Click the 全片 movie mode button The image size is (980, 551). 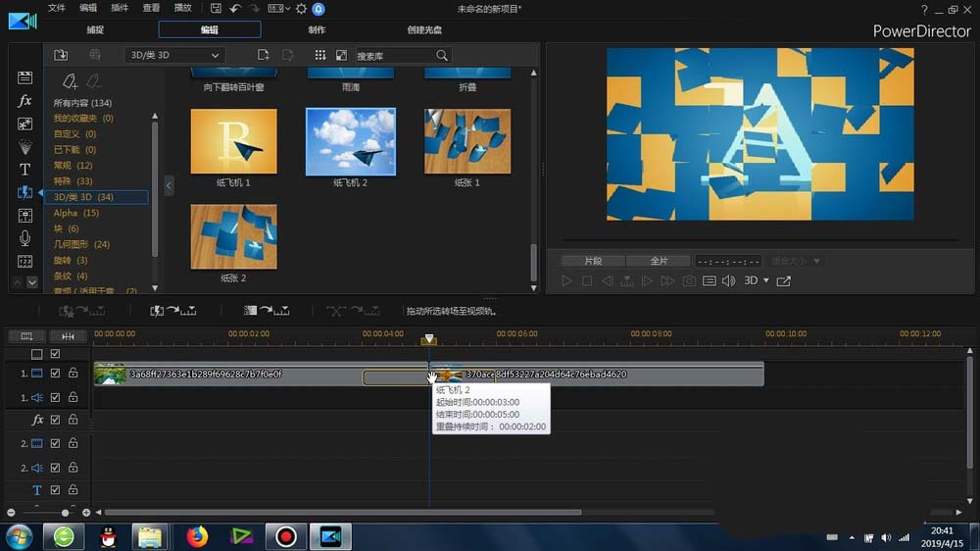tap(659, 261)
